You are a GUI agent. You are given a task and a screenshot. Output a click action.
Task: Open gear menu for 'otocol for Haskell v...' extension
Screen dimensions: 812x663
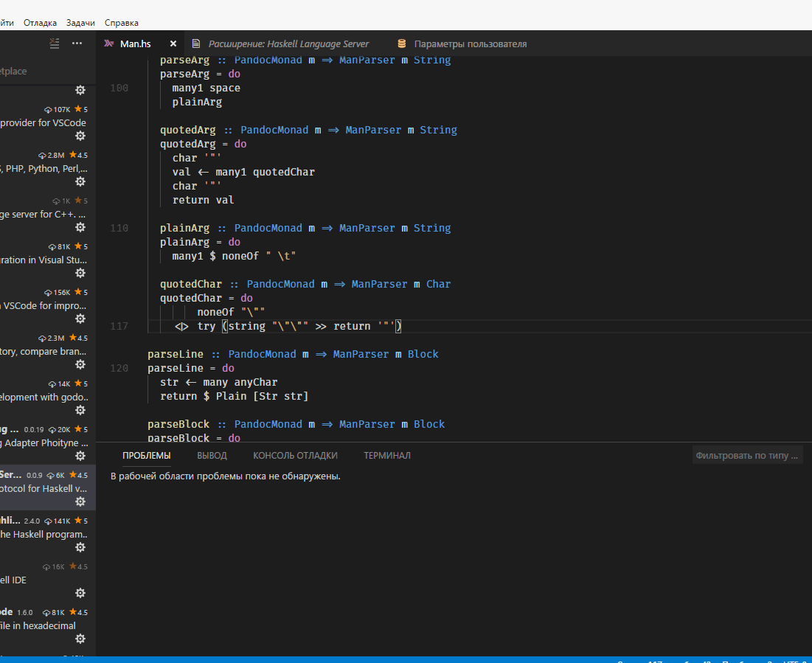80,501
